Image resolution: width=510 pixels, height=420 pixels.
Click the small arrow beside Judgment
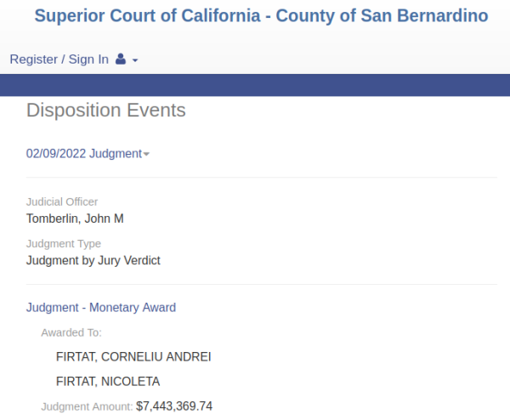[146, 154]
